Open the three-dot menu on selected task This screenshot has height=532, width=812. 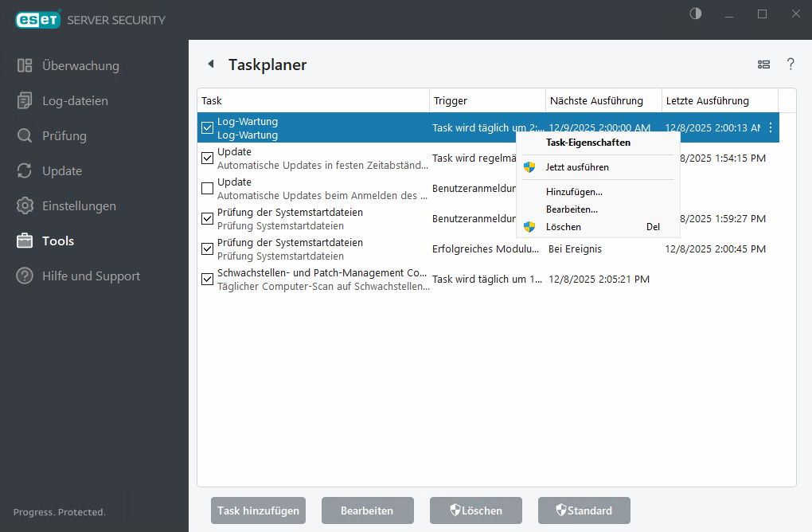[x=769, y=127]
